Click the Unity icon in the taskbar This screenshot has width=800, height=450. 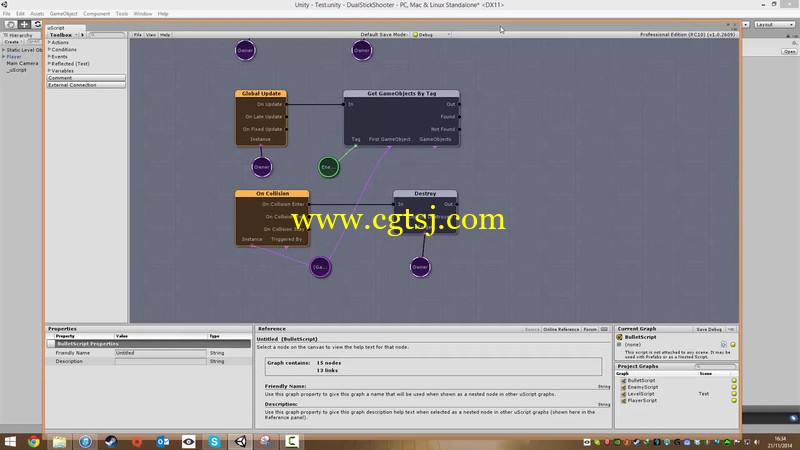240,441
